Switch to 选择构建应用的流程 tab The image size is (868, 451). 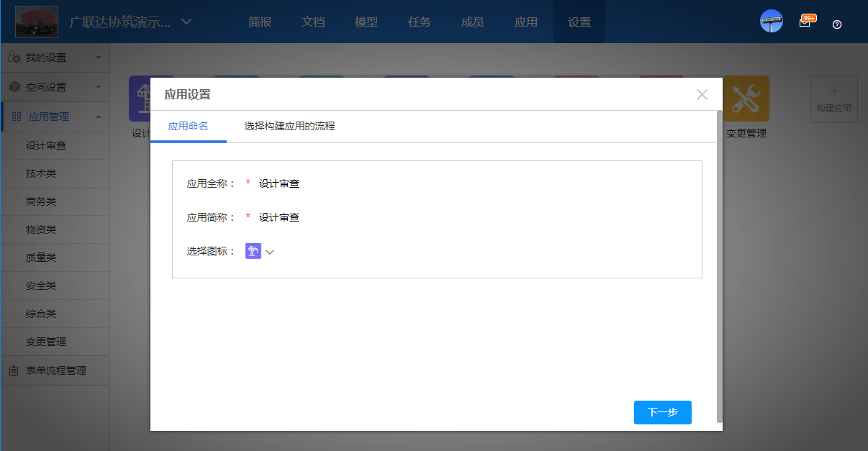pyautogui.click(x=289, y=127)
